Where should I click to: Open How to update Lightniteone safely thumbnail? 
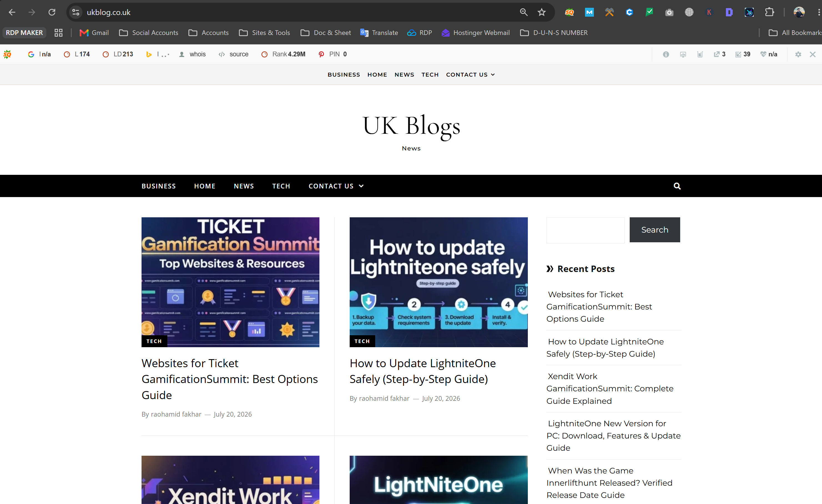(x=438, y=282)
